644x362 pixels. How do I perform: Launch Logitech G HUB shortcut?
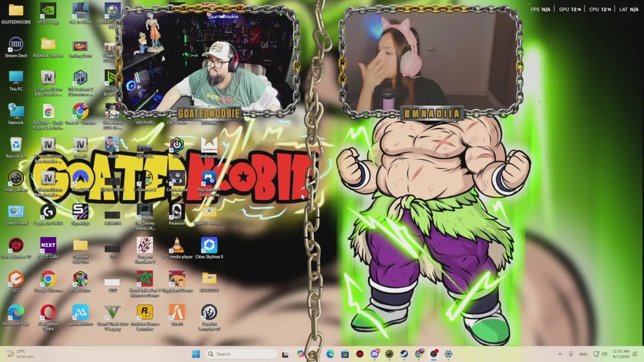coord(48,215)
